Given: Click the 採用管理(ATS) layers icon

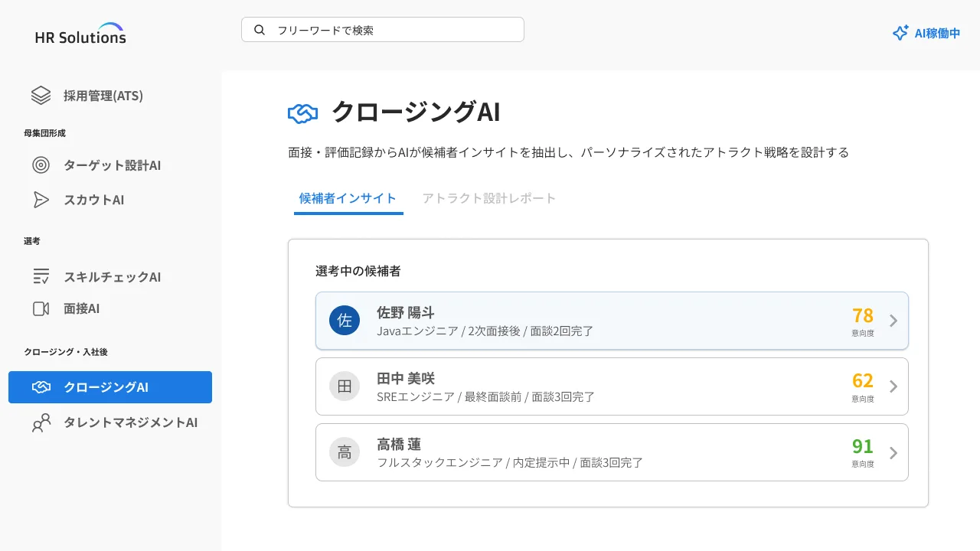Looking at the screenshot, I should pyautogui.click(x=41, y=96).
